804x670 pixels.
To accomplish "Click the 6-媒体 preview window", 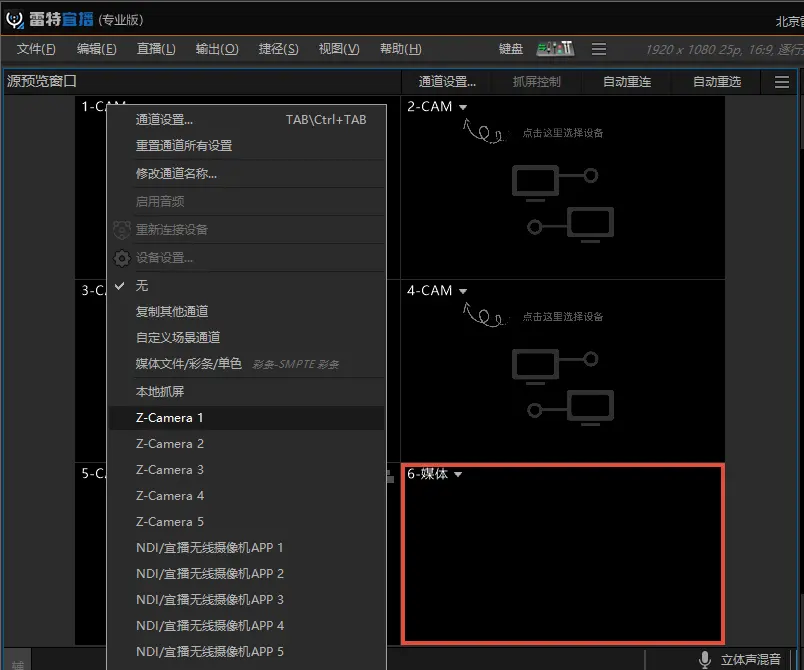I will coord(562,554).
